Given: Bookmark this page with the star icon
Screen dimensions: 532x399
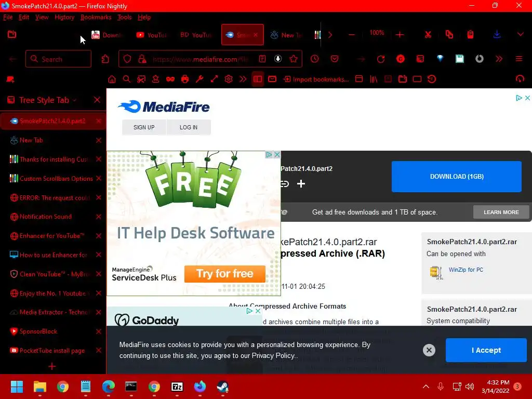Looking at the screenshot, I should 294,59.
